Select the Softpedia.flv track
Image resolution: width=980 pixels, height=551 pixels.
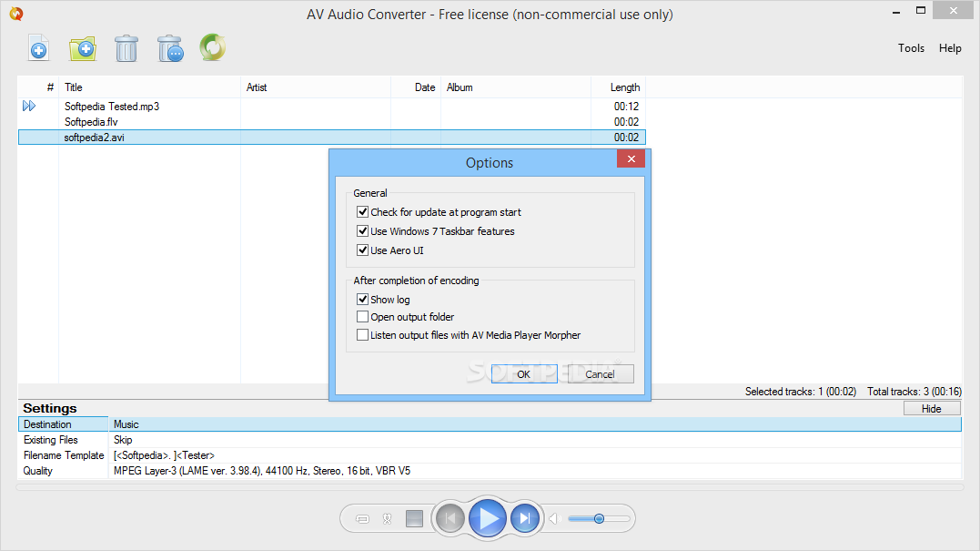tap(332, 122)
